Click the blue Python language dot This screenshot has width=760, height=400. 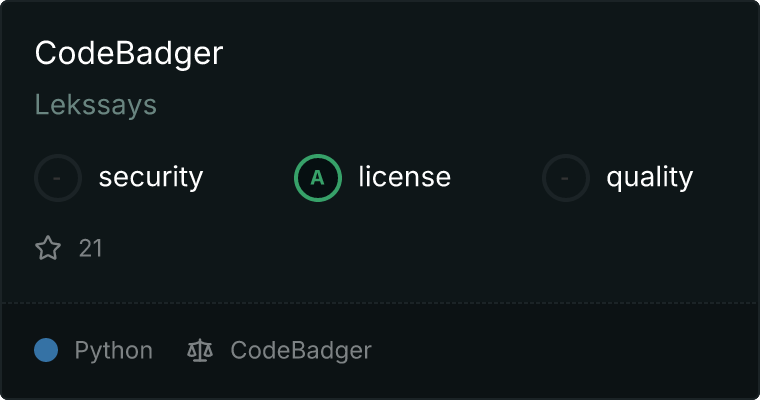pos(46,350)
